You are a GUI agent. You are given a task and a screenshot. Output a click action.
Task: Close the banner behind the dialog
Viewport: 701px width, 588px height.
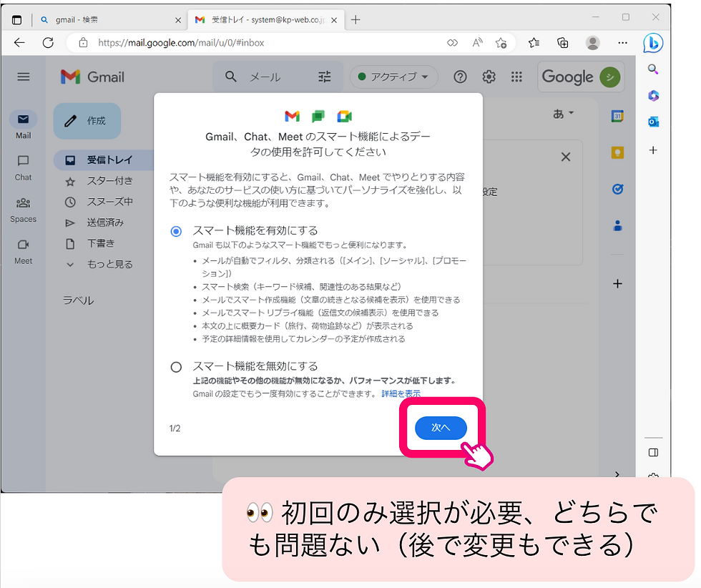point(566,157)
